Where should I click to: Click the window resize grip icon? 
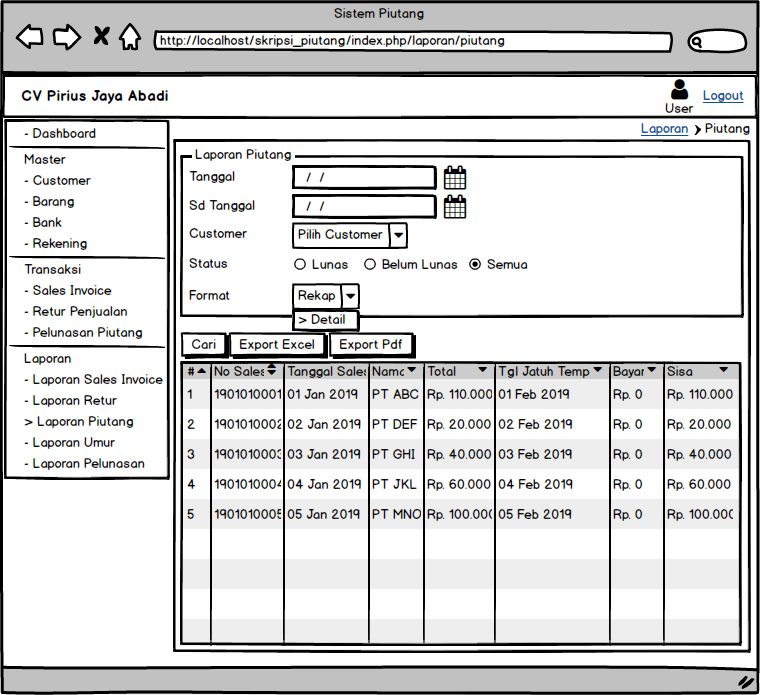tap(745, 682)
